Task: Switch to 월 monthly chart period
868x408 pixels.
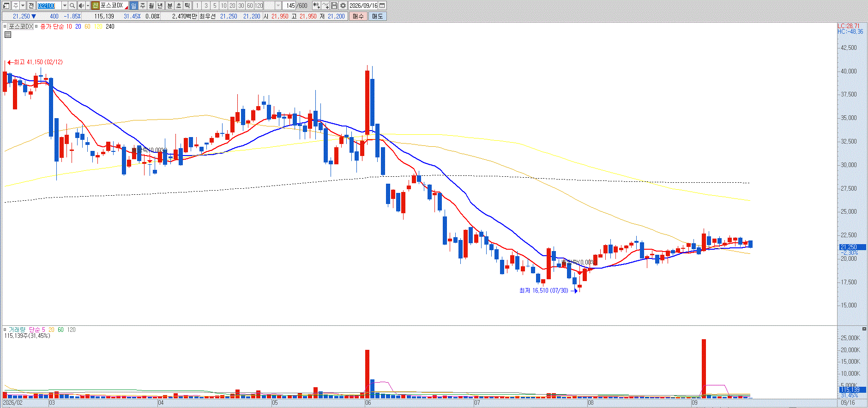Action: pyautogui.click(x=151, y=6)
